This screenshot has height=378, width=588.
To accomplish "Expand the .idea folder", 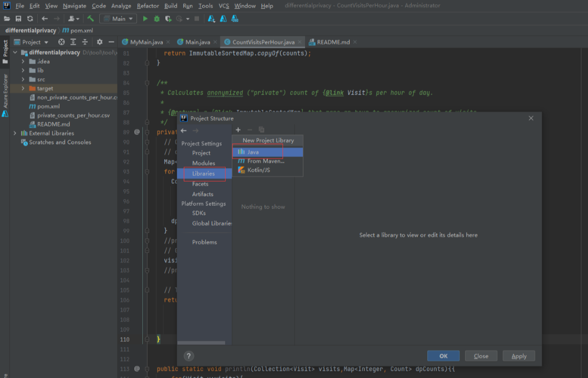I will (x=23, y=61).
